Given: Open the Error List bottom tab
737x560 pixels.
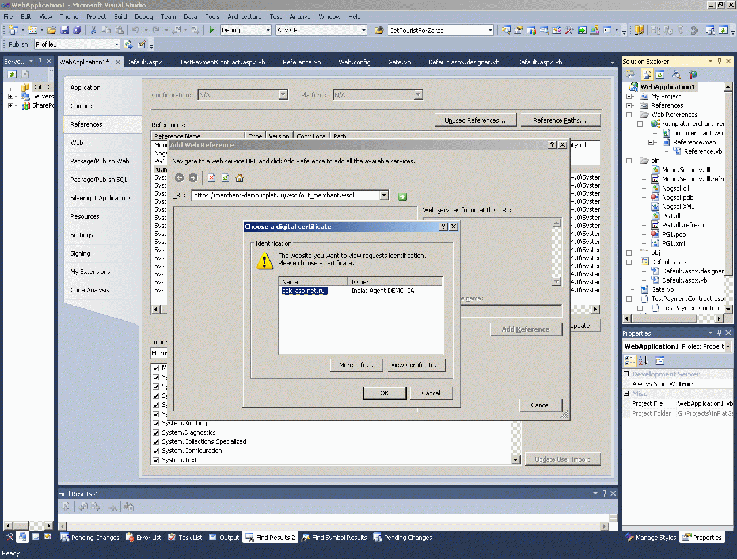Looking at the screenshot, I should click(x=143, y=538).
